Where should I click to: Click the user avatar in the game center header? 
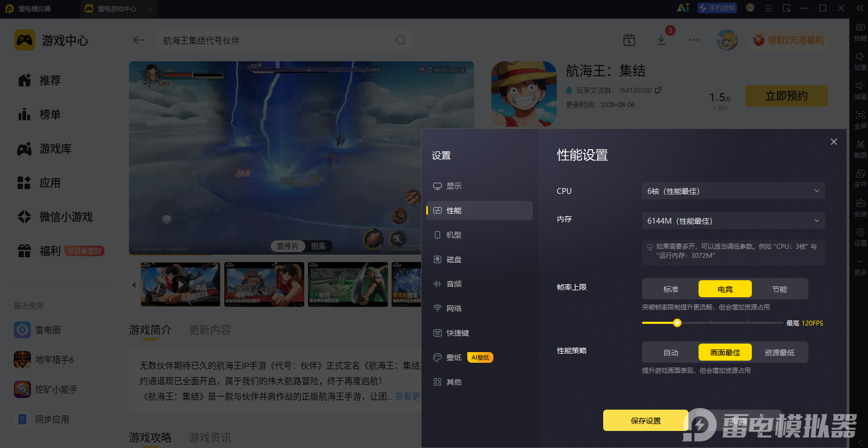point(727,40)
